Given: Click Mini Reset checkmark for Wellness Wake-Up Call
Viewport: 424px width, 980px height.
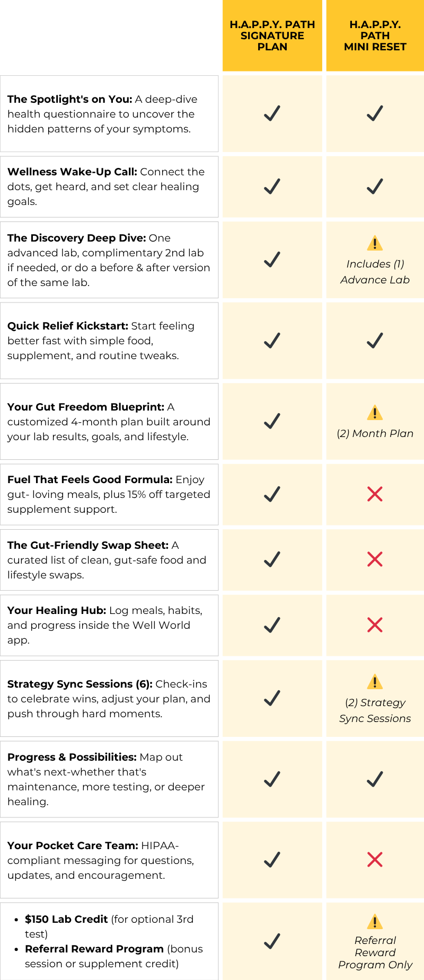Looking at the screenshot, I should (x=375, y=186).
